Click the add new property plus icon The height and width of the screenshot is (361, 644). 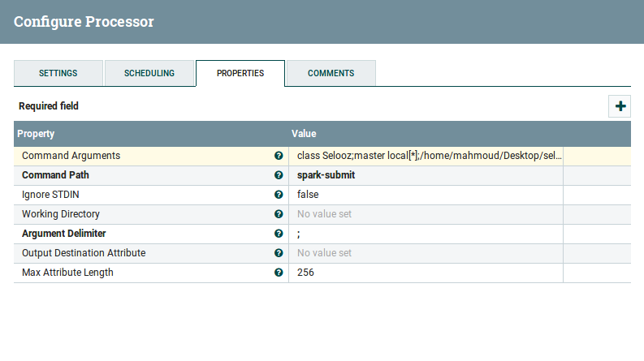620,106
